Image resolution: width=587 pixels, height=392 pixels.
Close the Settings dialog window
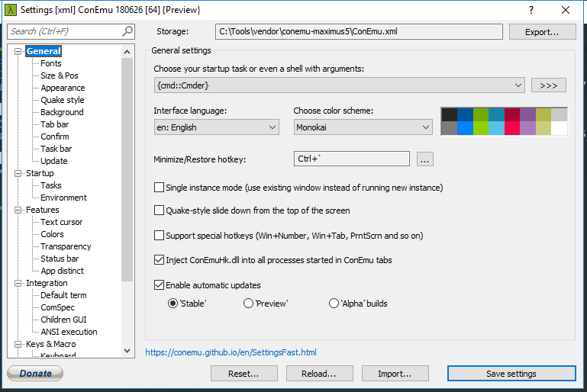566,10
